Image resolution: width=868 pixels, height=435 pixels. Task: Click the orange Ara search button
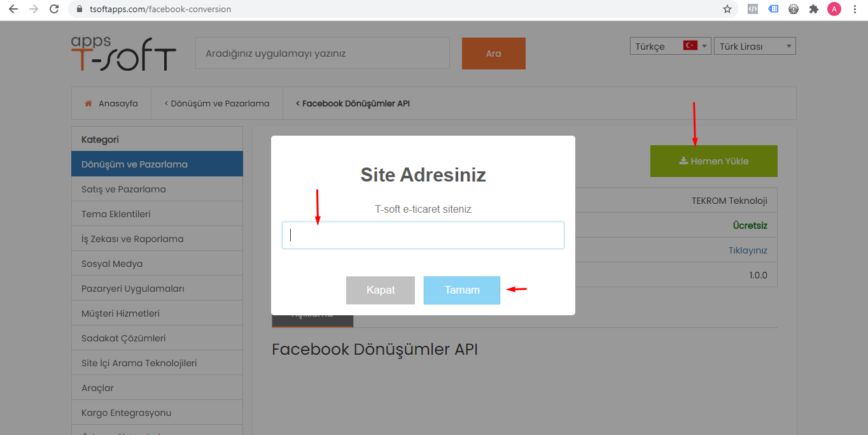[x=494, y=53]
